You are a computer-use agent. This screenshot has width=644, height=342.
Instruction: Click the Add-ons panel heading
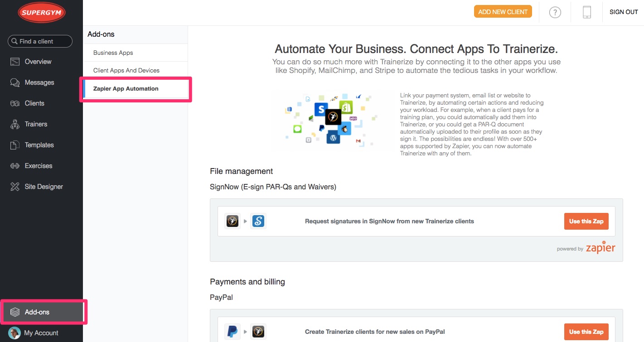point(101,34)
